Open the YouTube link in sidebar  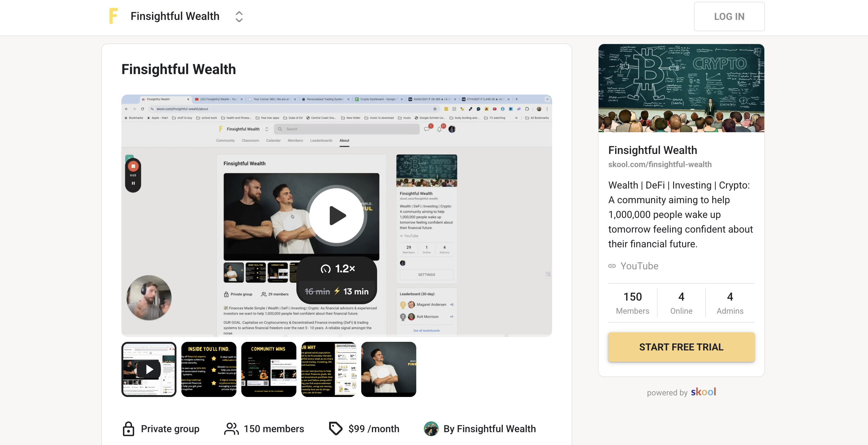tap(639, 266)
